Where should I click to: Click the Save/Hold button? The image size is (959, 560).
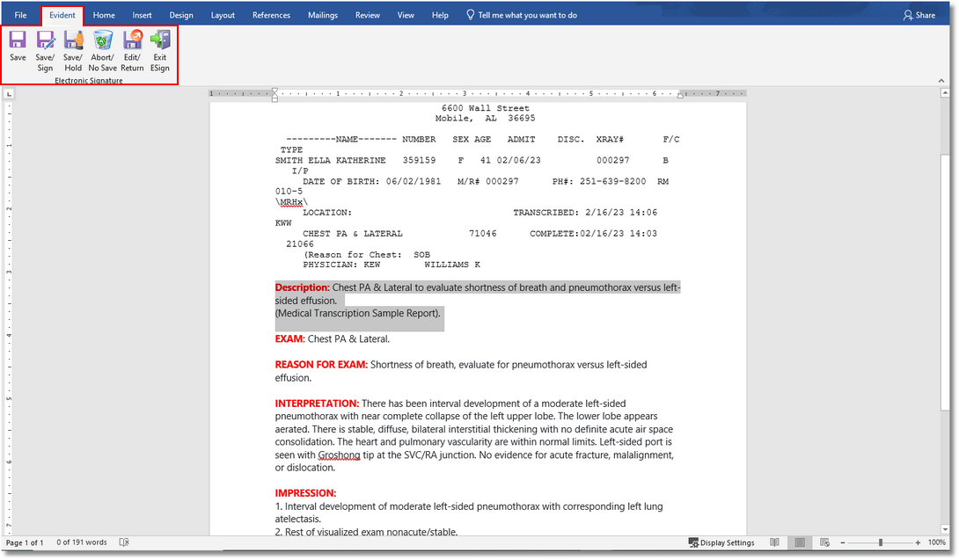pyautogui.click(x=73, y=51)
